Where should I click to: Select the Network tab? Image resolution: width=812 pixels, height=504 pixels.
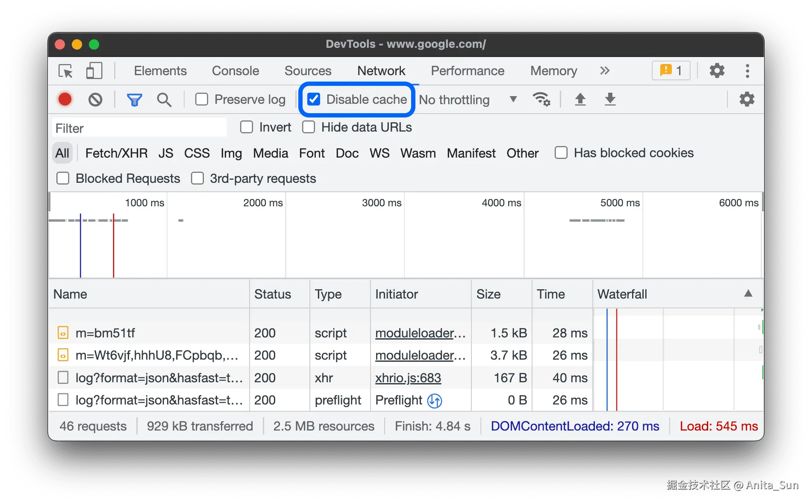click(x=381, y=71)
